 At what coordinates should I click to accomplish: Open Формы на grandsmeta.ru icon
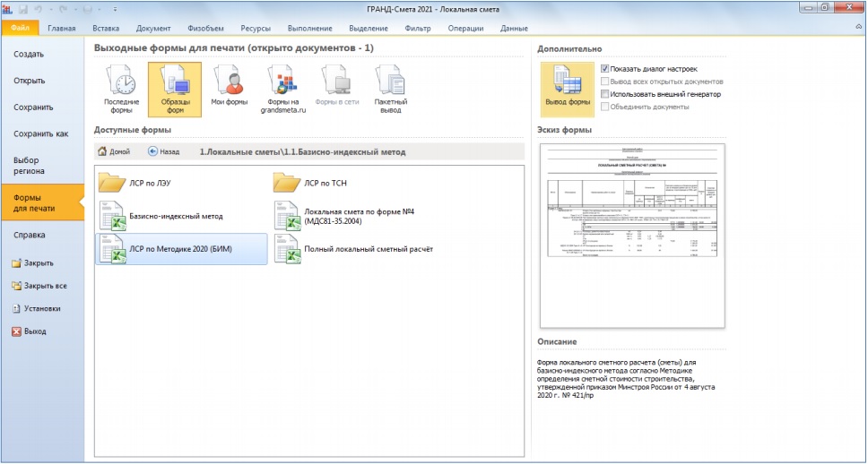[x=282, y=90]
